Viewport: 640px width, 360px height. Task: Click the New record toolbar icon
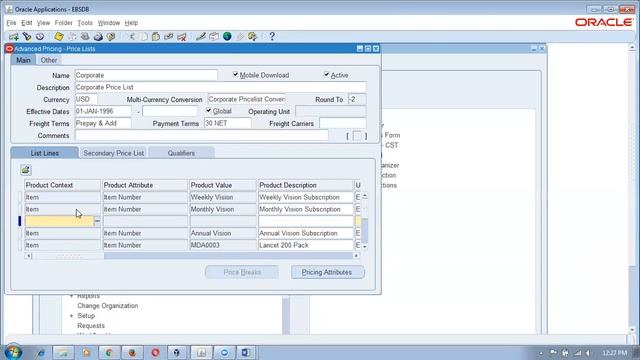(x=13, y=37)
